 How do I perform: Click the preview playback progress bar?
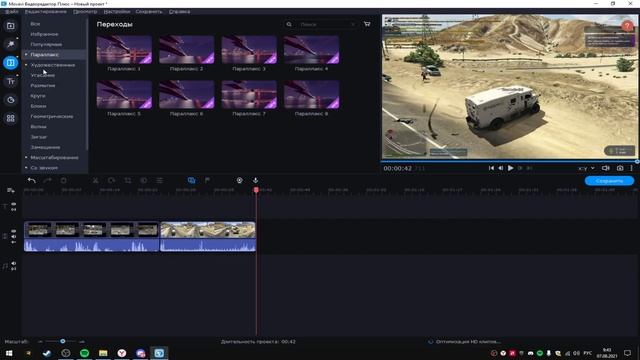pyautogui.click(x=509, y=161)
